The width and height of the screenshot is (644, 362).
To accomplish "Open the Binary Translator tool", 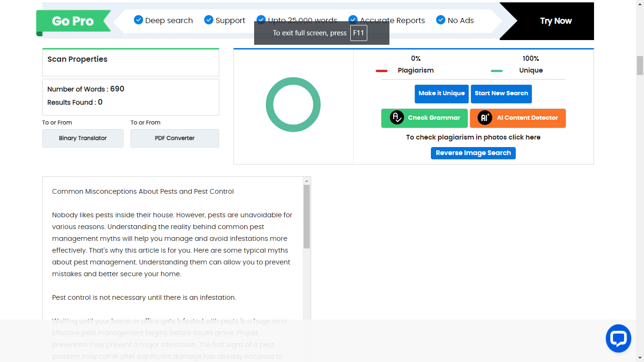I will [x=83, y=138].
